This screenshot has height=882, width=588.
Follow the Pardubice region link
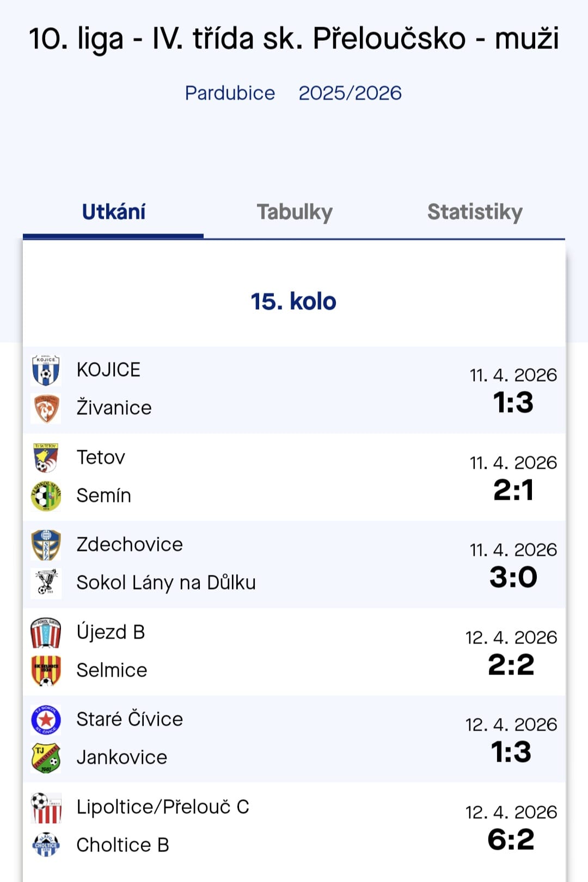230,93
